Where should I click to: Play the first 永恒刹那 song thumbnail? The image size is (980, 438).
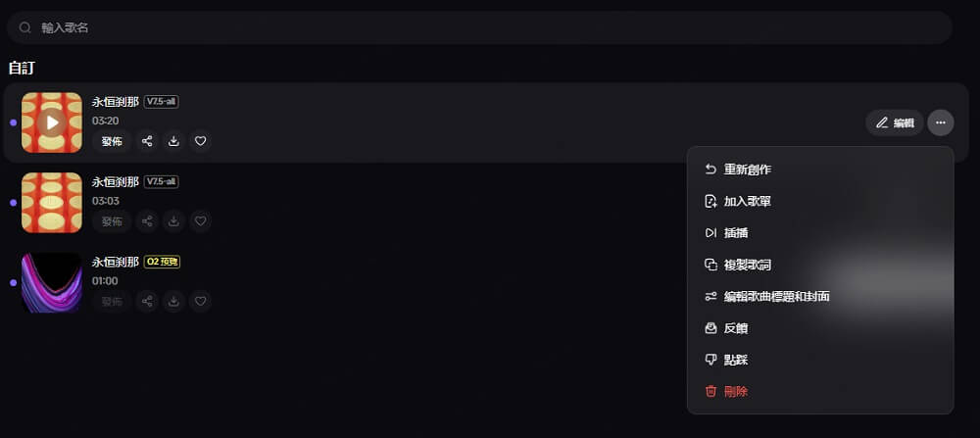point(52,122)
